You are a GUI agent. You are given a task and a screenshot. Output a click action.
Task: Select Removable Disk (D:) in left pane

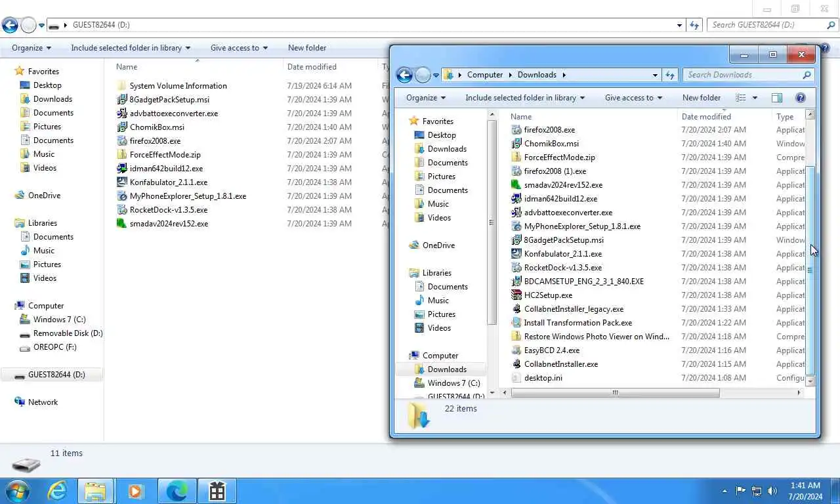[68, 333]
